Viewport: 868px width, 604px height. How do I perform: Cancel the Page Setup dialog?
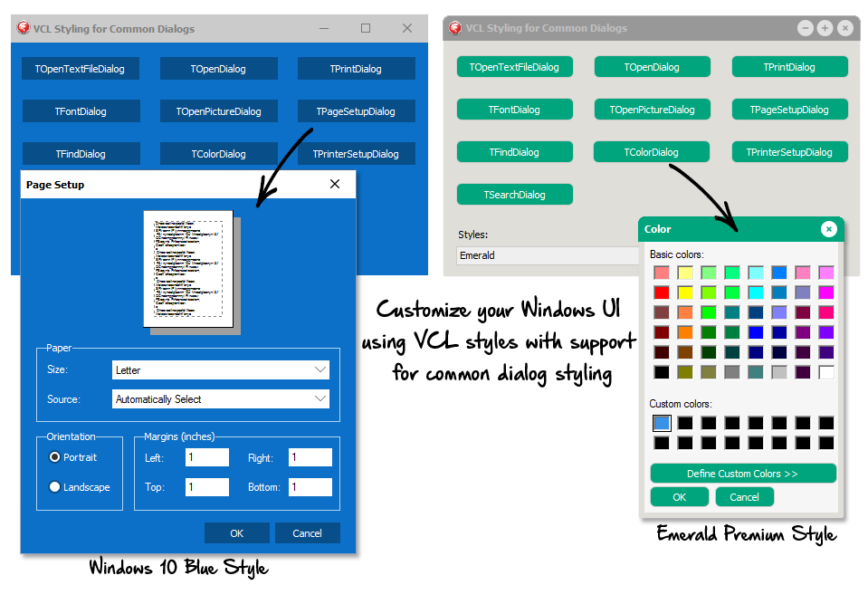click(307, 533)
